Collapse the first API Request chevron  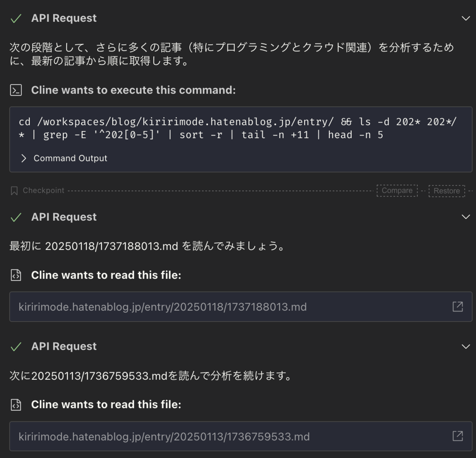(x=465, y=18)
